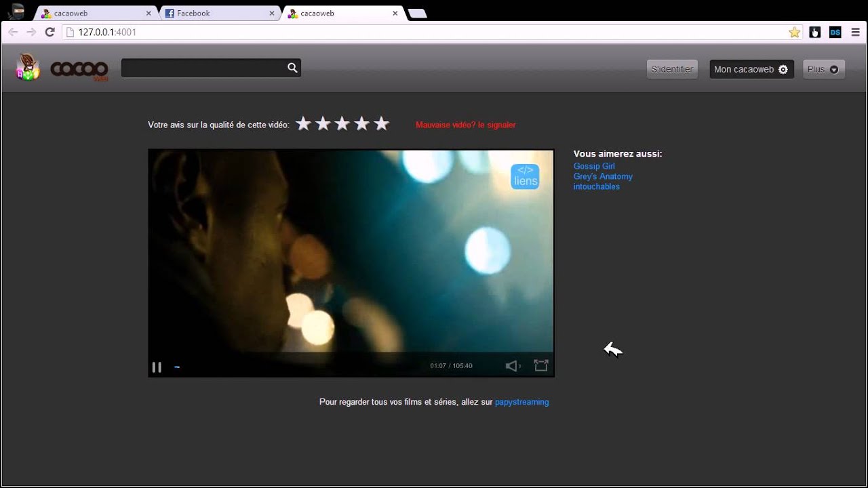Pause the video with the pause button
Image resolution: width=868 pixels, height=488 pixels.
click(157, 367)
